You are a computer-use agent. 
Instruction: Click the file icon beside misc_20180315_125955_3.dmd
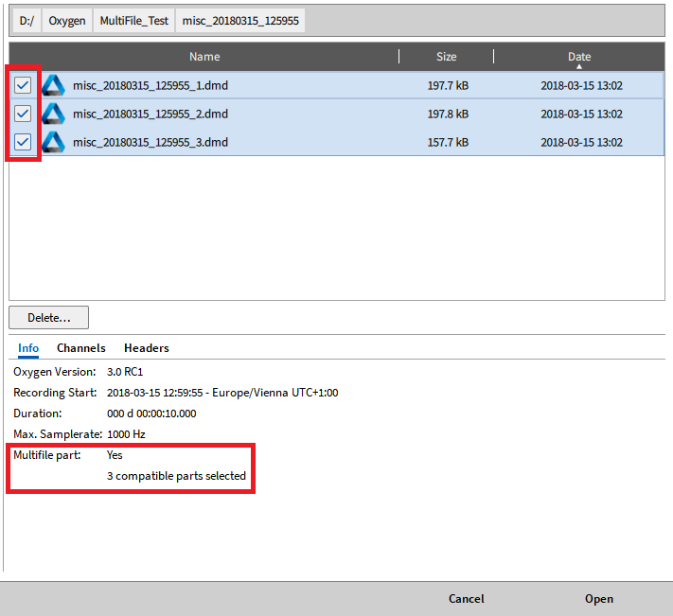point(53,142)
